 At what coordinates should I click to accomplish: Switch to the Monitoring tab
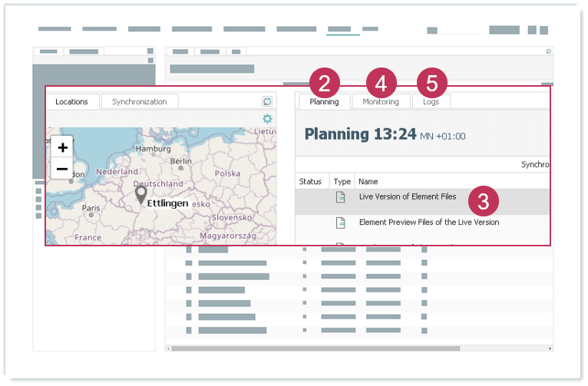point(381,102)
